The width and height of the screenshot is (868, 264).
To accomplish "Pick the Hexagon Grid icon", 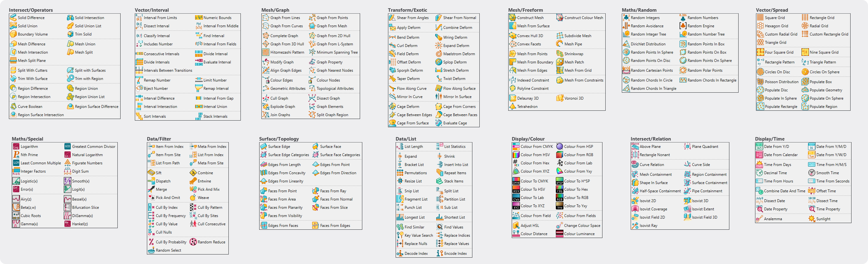I will pyautogui.click(x=760, y=26).
